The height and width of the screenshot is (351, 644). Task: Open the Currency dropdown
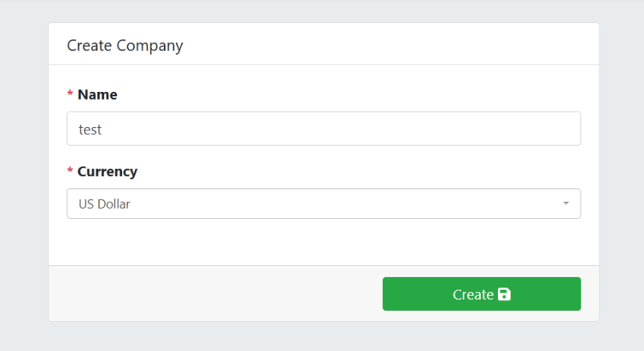324,204
